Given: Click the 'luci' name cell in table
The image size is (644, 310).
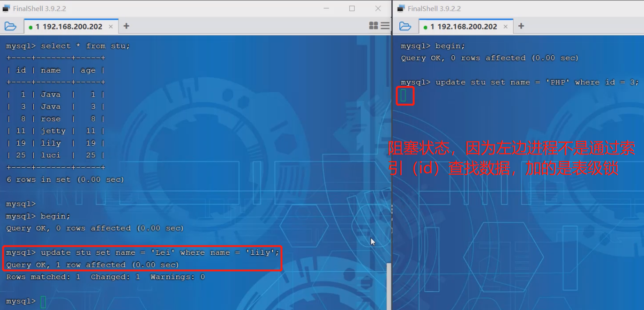Looking at the screenshot, I should pos(51,155).
